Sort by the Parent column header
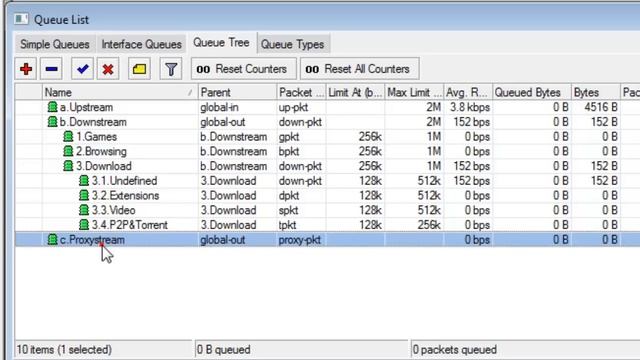Screen dimensions: 640x360 click(237, 93)
